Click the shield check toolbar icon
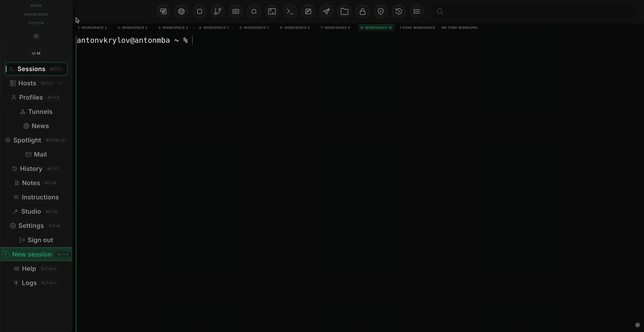This screenshot has width=644, height=332. pyautogui.click(x=381, y=11)
